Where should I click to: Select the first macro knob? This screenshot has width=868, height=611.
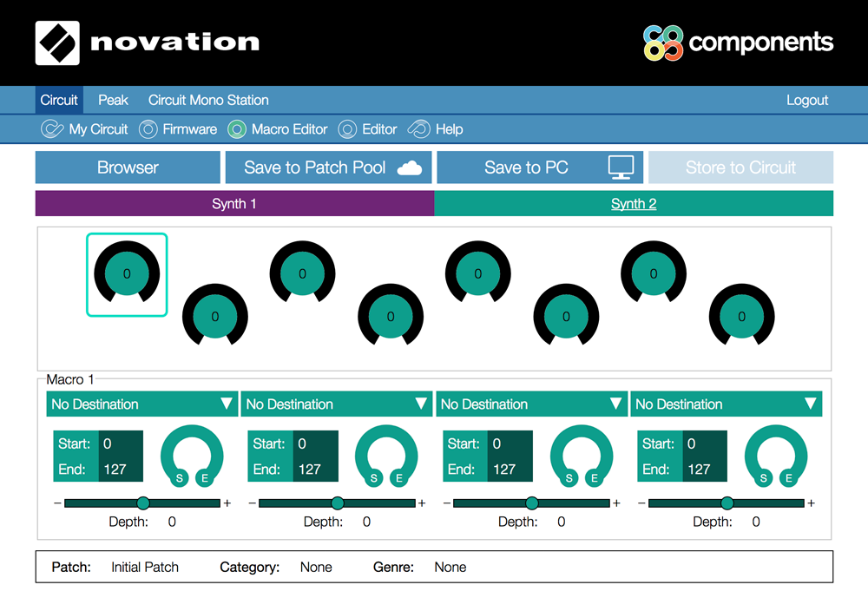point(127,273)
